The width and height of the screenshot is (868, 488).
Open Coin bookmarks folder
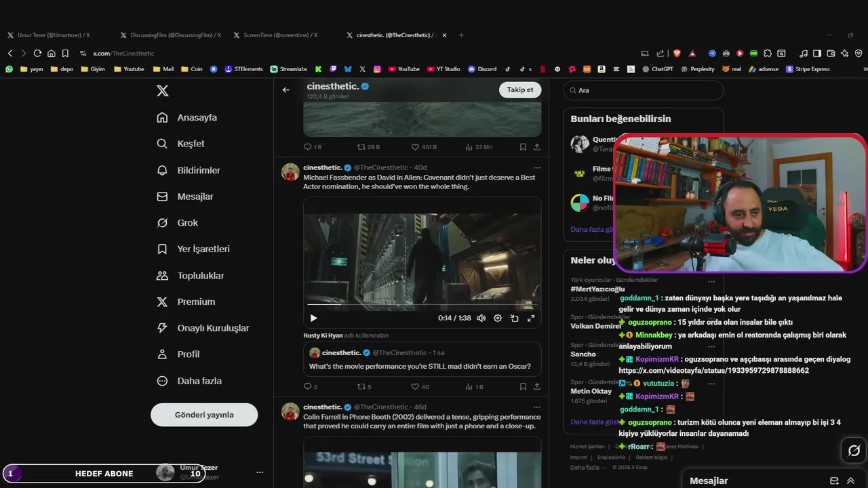click(191, 69)
